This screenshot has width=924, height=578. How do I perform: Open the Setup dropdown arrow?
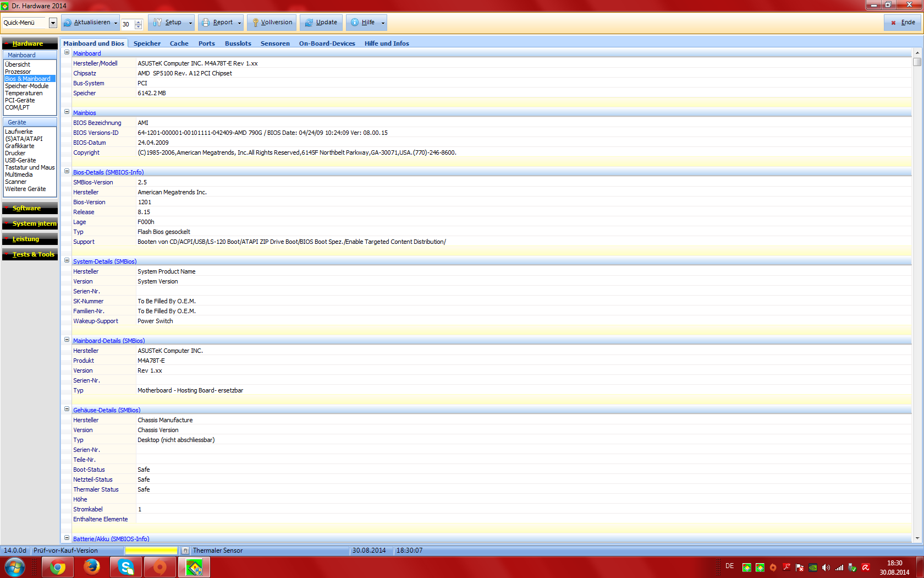pyautogui.click(x=191, y=23)
